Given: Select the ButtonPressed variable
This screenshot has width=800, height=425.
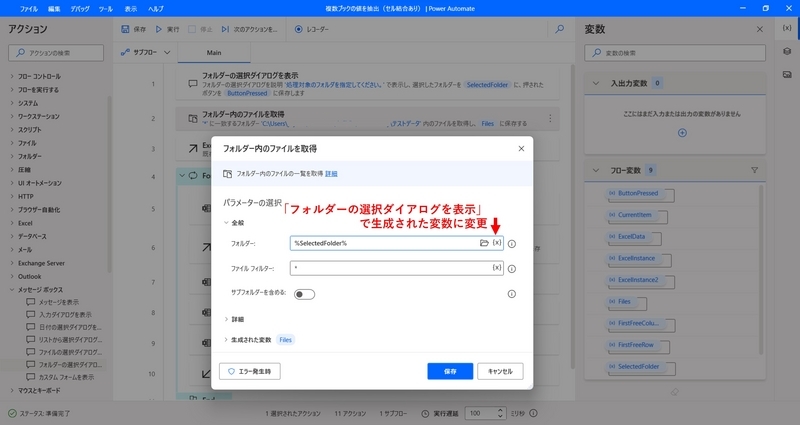Looking at the screenshot, I should click(639, 194).
